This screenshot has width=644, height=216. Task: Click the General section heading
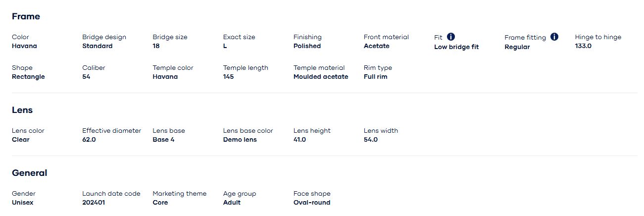tap(29, 173)
